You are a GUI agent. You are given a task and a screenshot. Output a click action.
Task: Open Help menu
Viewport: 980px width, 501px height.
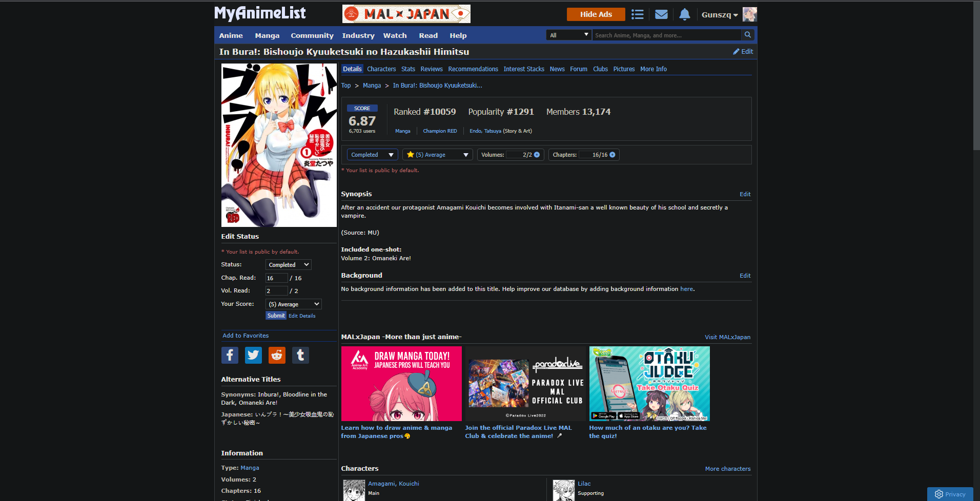(458, 35)
